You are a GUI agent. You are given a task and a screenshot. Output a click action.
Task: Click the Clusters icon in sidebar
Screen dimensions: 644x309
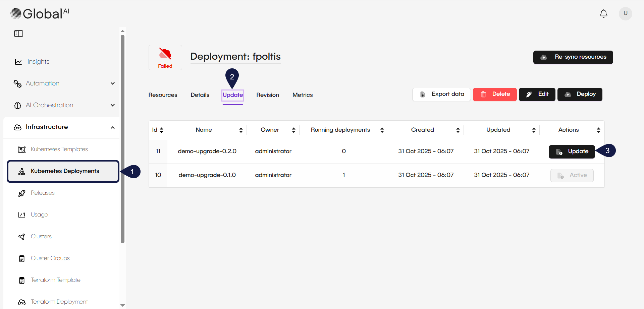[22, 237]
